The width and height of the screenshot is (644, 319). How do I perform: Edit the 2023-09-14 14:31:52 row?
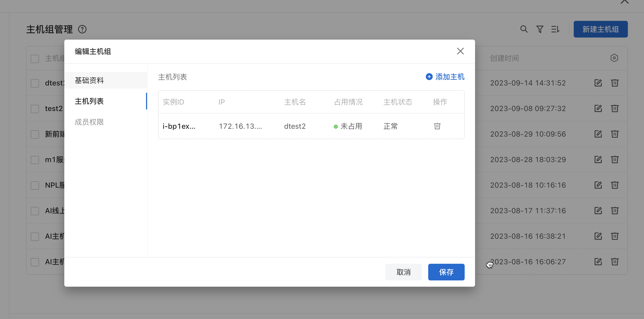pos(598,83)
